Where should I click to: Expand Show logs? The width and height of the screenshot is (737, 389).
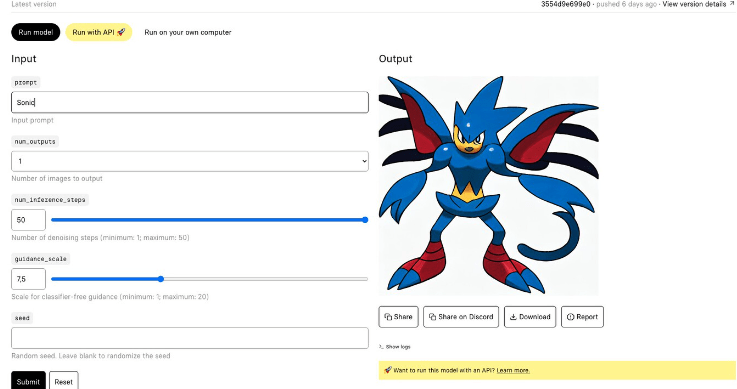pos(395,347)
